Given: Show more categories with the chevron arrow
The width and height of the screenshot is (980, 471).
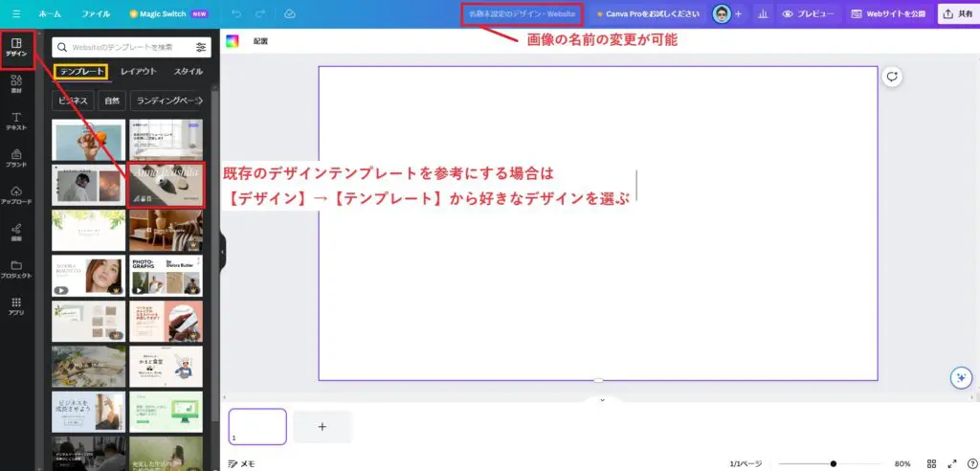Looking at the screenshot, I should click(x=199, y=101).
